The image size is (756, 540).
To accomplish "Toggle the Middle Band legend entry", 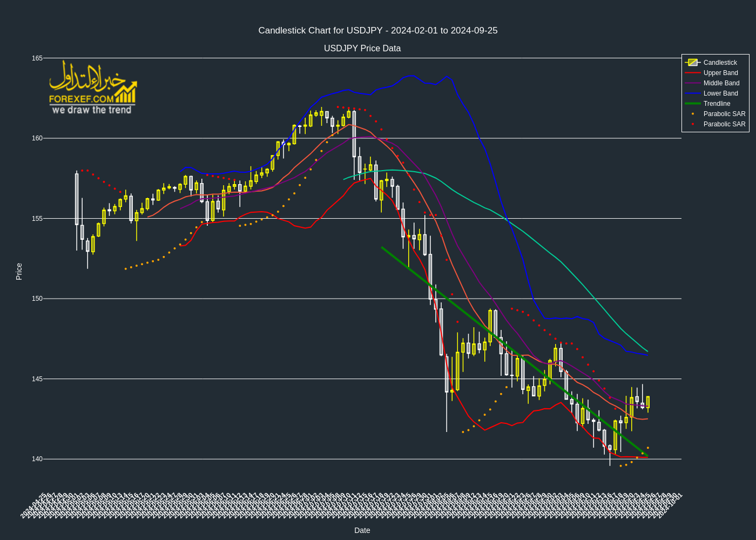I will [x=715, y=83].
